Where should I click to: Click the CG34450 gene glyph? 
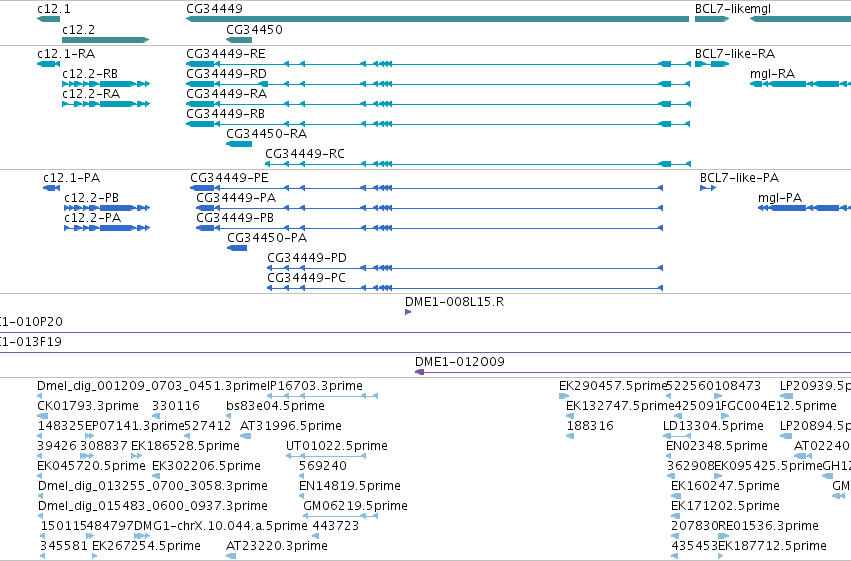(x=239, y=40)
